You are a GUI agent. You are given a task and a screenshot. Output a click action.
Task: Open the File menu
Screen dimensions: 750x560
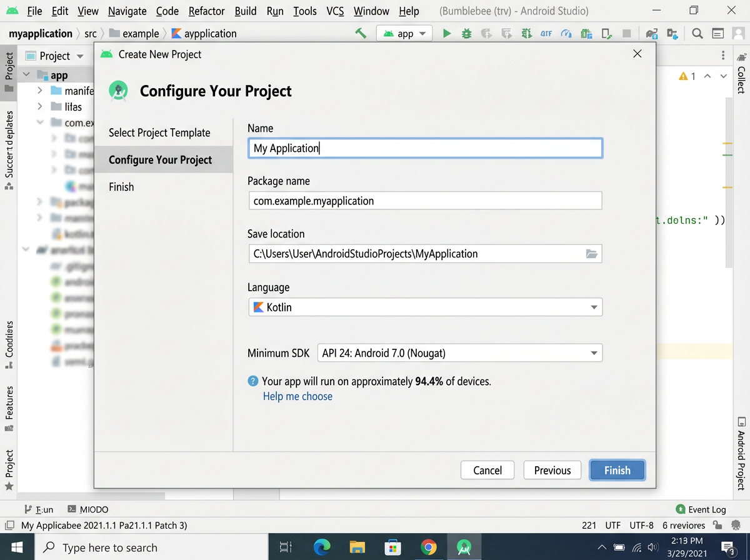35,11
